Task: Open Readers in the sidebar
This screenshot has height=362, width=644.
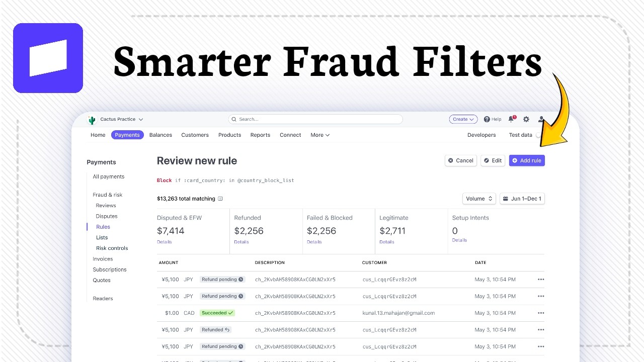Action: point(103,298)
